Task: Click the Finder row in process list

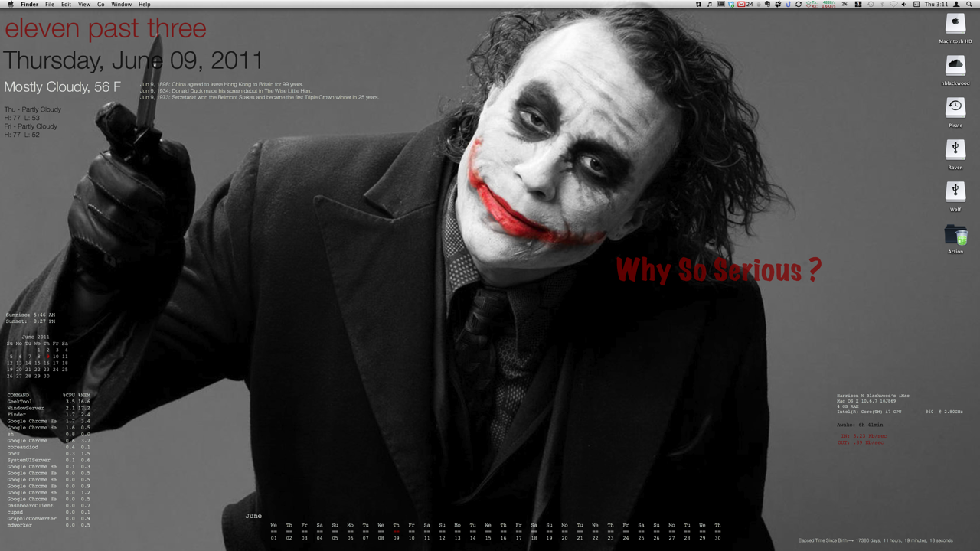Action: [48, 415]
